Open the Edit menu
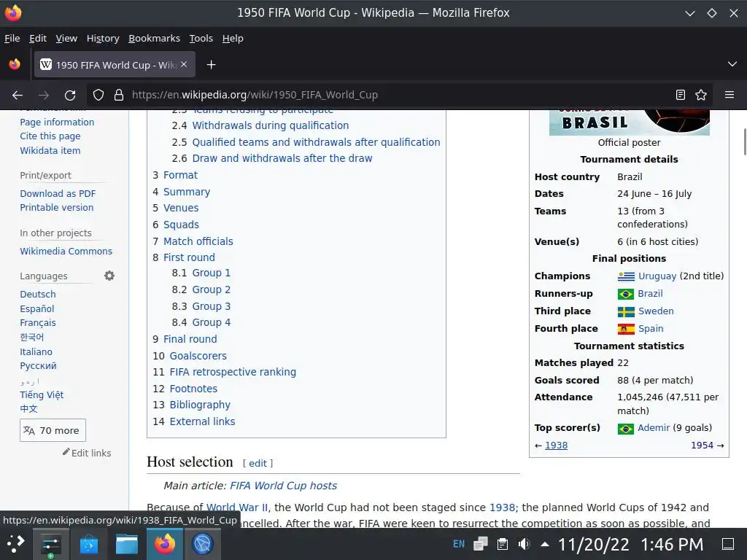This screenshot has width=747, height=560. pos(38,38)
